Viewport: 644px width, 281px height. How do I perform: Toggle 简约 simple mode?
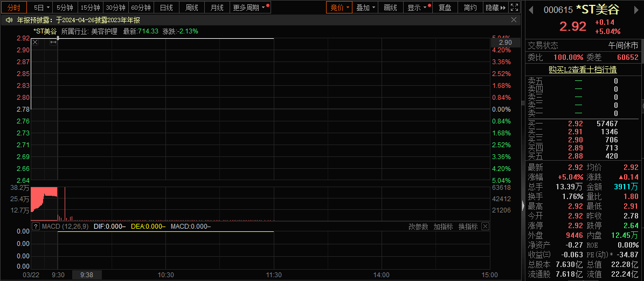(x=470, y=8)
